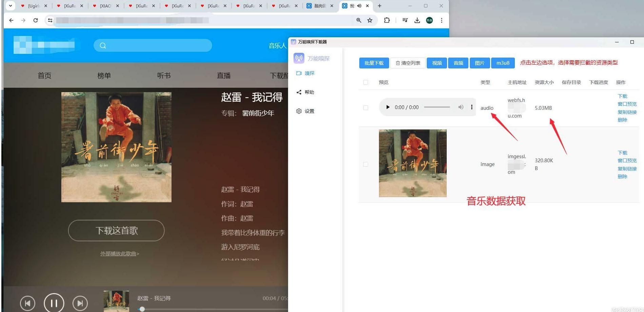Open the 设置 sidebar item in downloader

305,111
